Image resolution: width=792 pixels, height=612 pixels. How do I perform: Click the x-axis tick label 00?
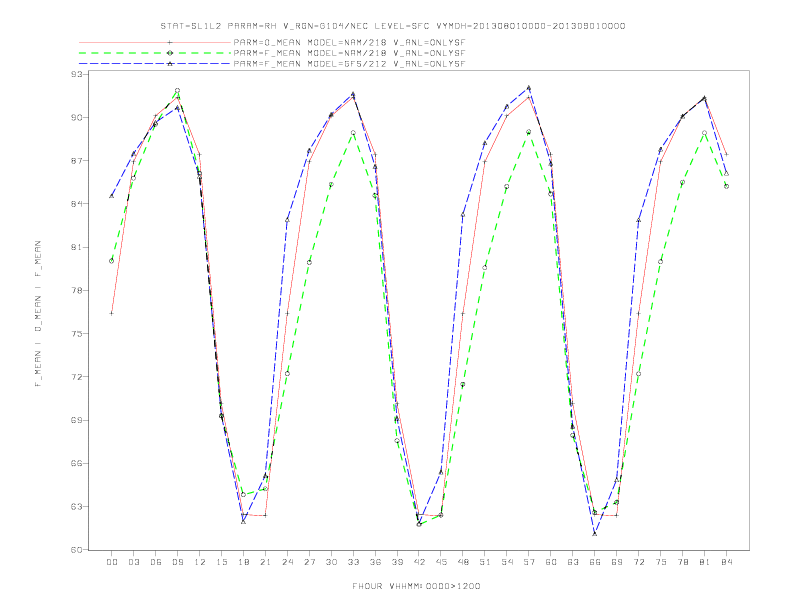point(112,562)
